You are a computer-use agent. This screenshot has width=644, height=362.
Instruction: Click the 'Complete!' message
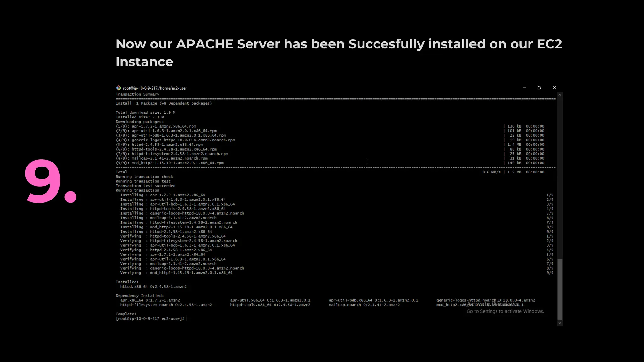pyautogui.click(x=126, y=314)
